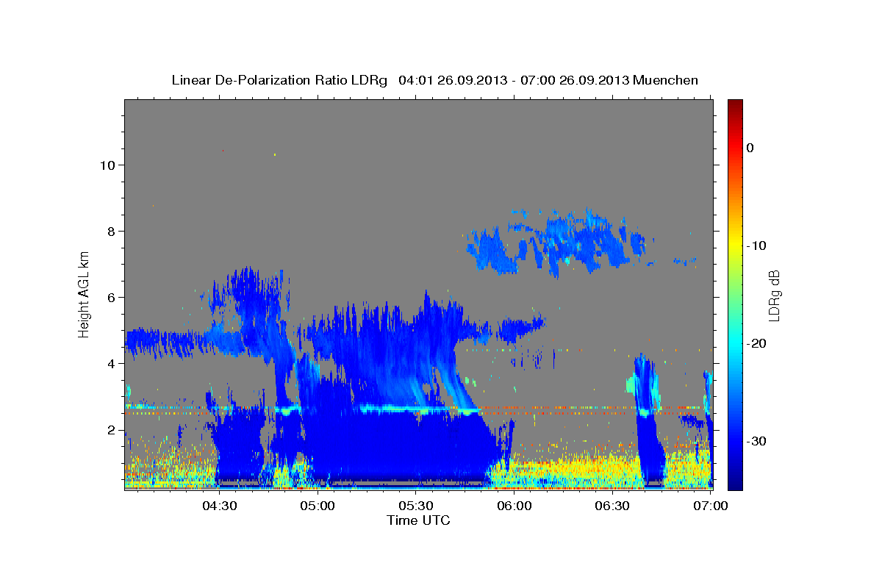Click the colorbar tick label '-30'
This screenshot has height=588, width=882.
(x=757, y=441)
